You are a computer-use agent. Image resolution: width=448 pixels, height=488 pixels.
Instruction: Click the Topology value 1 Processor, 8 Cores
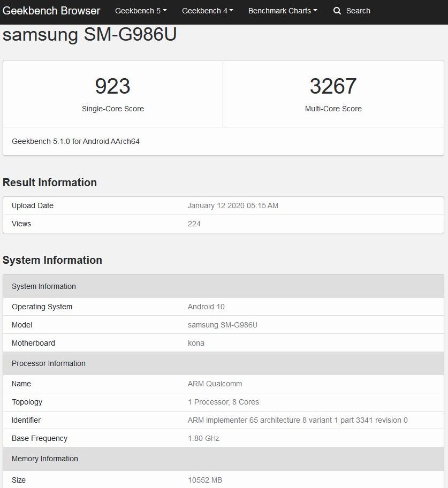pos(223,402)
